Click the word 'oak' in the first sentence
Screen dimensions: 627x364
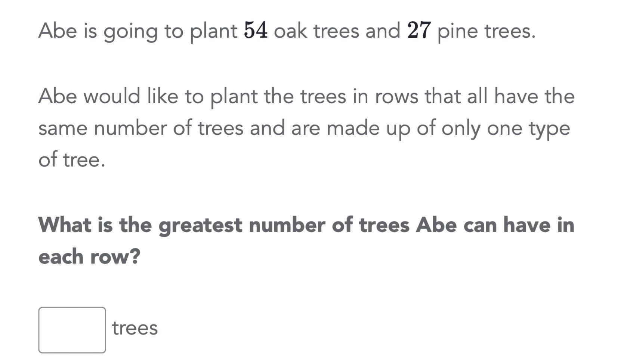291,30
